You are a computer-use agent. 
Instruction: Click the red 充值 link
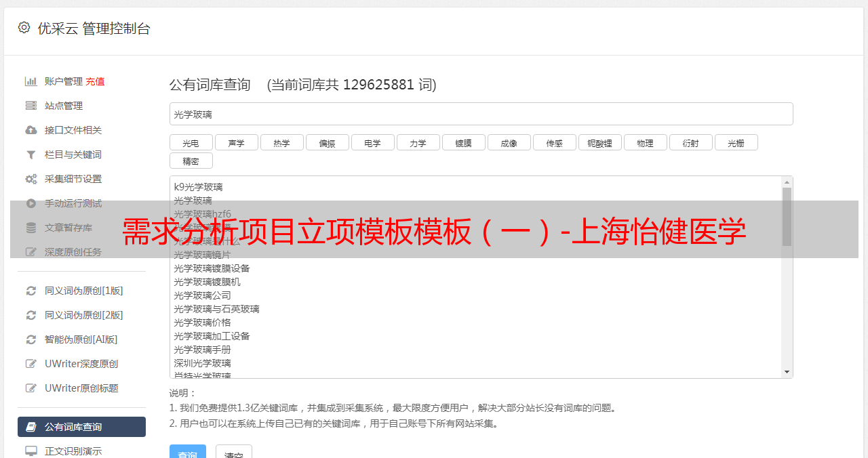click(x=95, y=81)
